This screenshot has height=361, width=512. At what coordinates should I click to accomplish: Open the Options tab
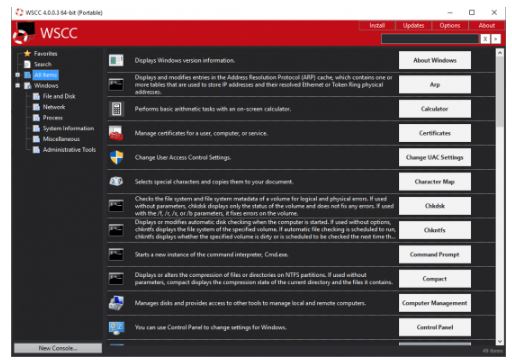(450, 26)
